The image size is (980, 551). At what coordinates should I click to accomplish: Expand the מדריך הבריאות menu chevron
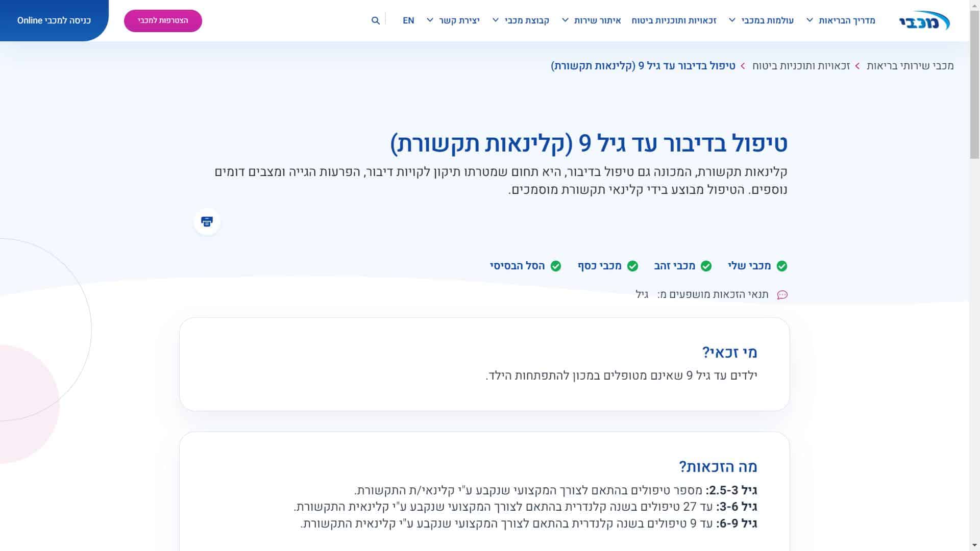pos(810,20)
